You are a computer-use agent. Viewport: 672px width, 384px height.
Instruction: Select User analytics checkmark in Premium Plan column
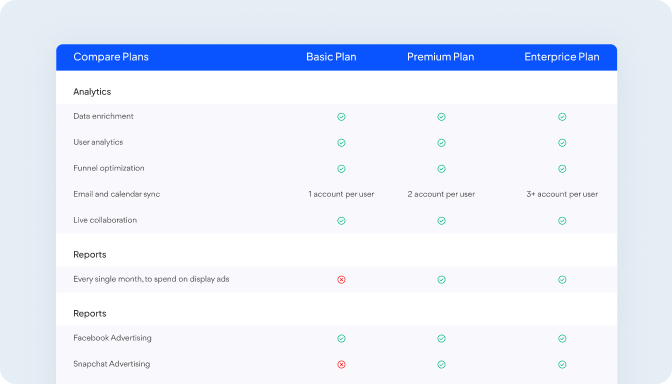(x=441, y=143)
